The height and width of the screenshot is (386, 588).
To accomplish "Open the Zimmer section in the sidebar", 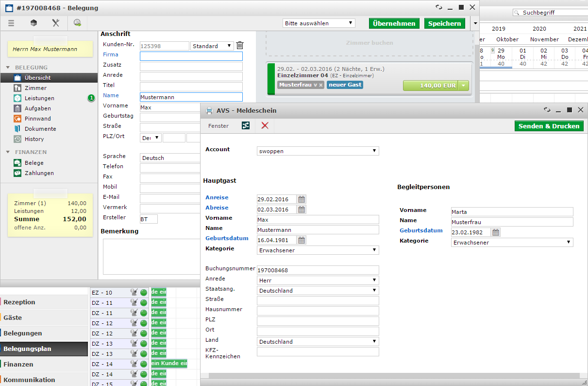I will click(x=35, y=88).
